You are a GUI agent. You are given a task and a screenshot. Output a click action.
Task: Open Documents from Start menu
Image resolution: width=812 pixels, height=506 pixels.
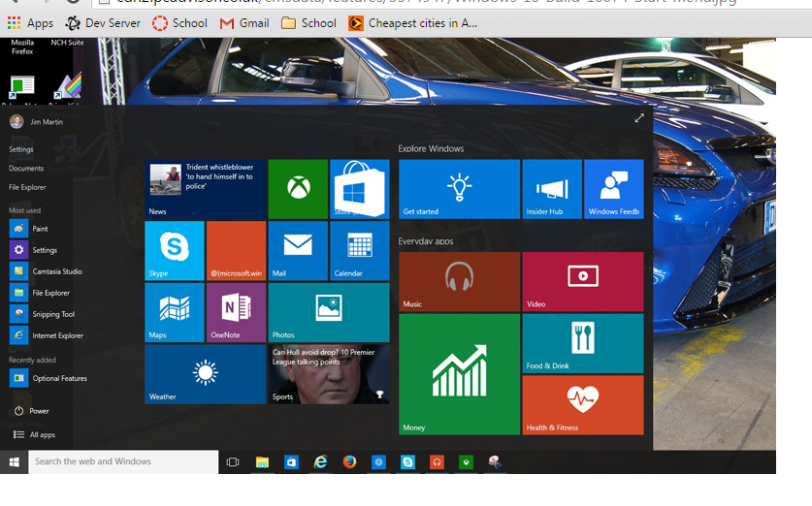click(x=26, y=168)
